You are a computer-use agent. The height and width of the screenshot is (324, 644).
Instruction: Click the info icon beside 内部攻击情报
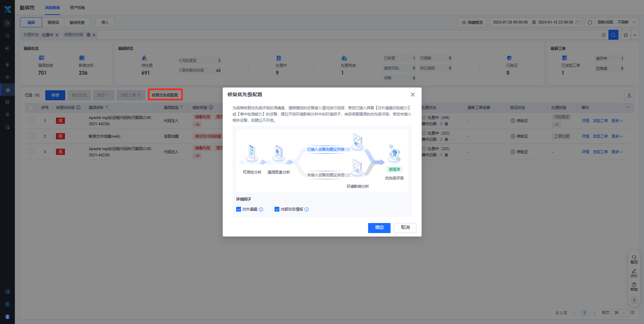point(307,210)
